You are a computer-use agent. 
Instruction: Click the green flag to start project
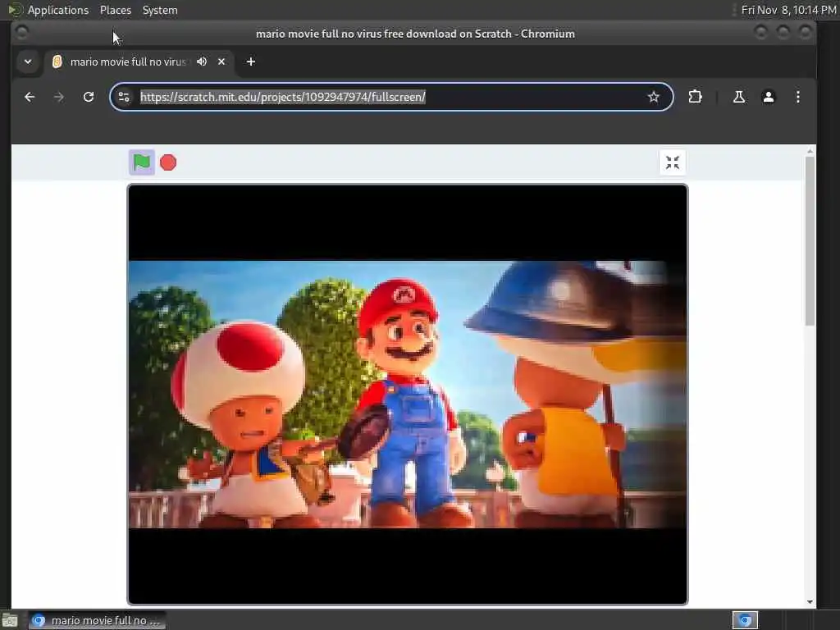tap(141, 162)
